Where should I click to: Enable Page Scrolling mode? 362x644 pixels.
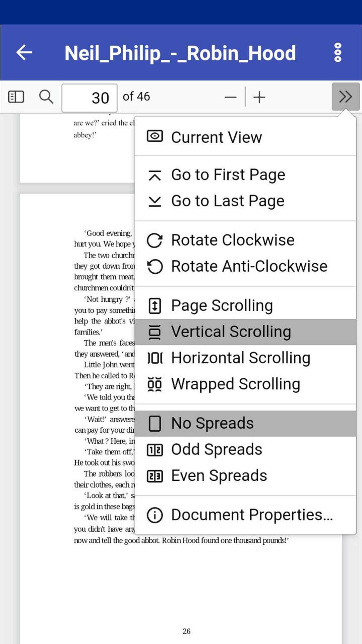[x=245, y=306]
